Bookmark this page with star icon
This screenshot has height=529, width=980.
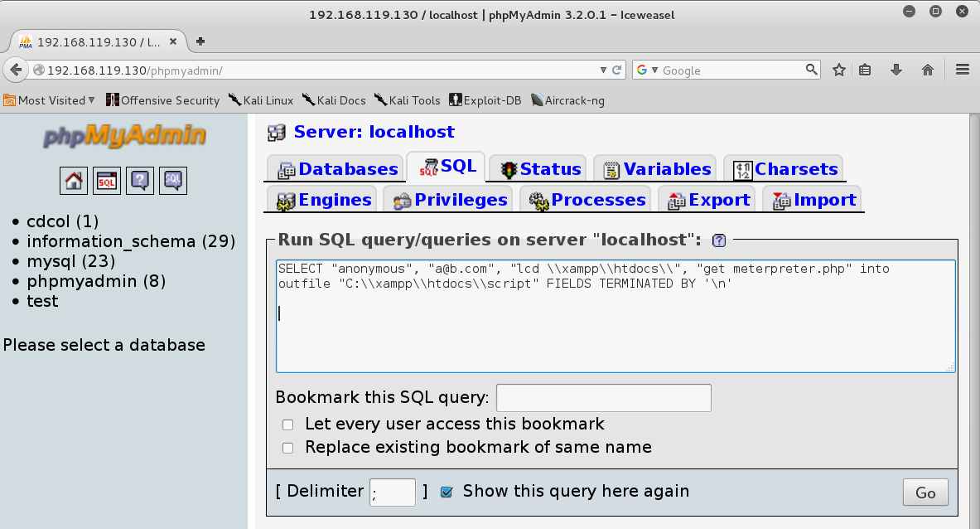click(838, 70)
